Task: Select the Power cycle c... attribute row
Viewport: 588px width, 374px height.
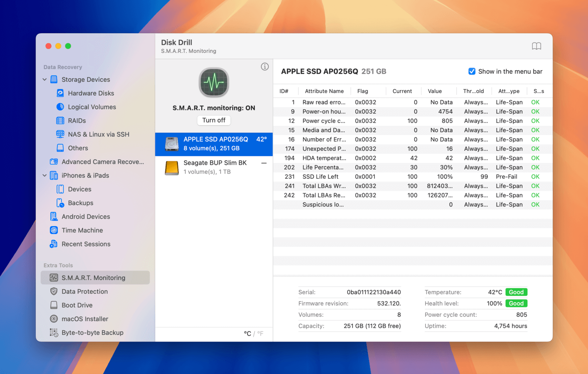Action: (x=413, y=121)
